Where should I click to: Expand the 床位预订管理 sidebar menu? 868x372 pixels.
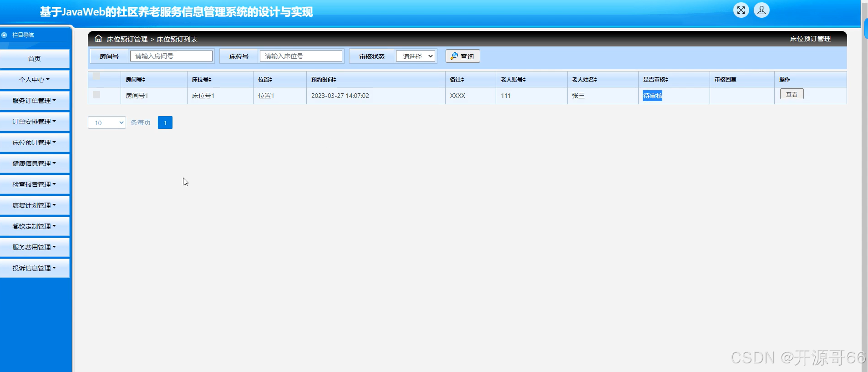[35, 143]
